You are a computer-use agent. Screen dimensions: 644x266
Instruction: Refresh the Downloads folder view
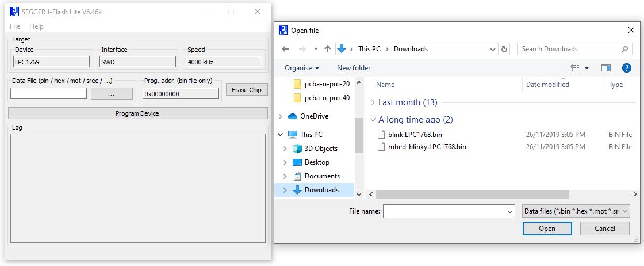504,49
